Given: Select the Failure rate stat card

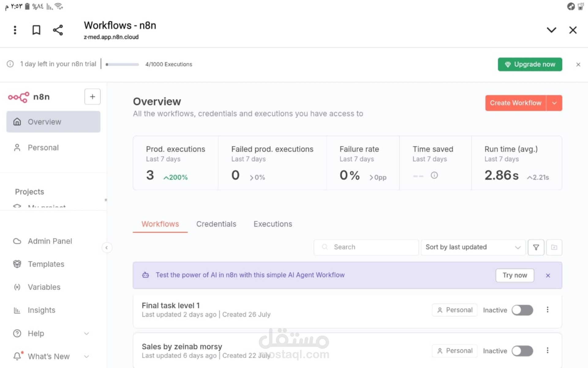Looking at the screenshot, I should click(x=363, y=163).
